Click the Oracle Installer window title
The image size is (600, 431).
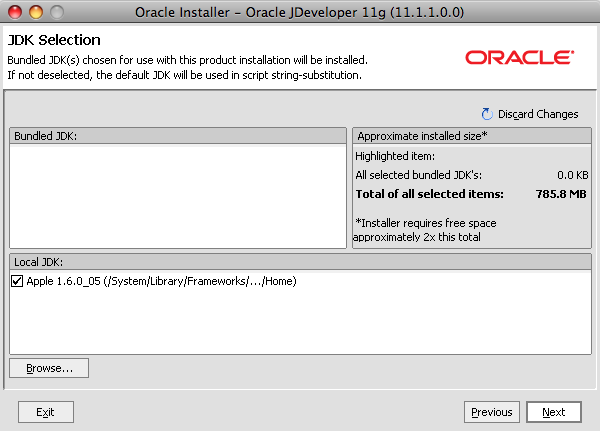pyautogui.click(x=299, y=12)
